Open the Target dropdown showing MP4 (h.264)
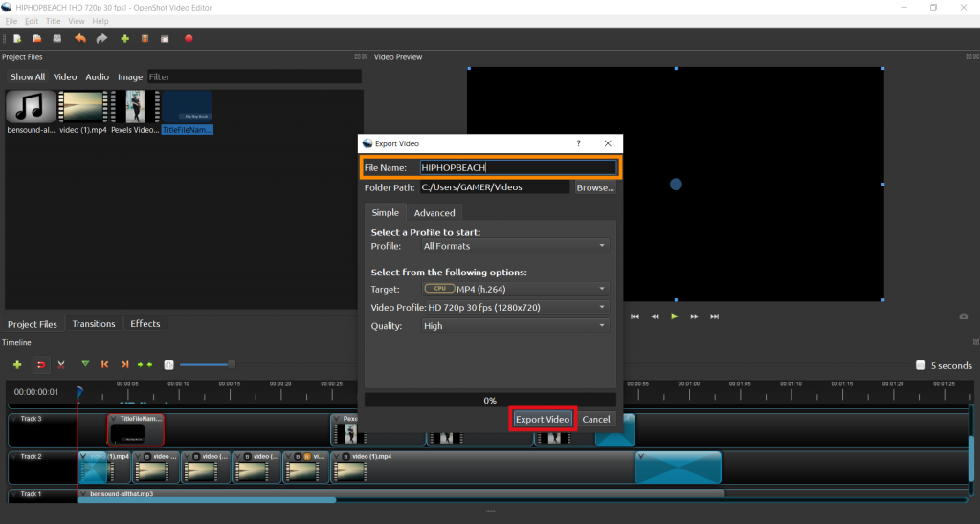The image size is (980, 524). pos(515,289)
